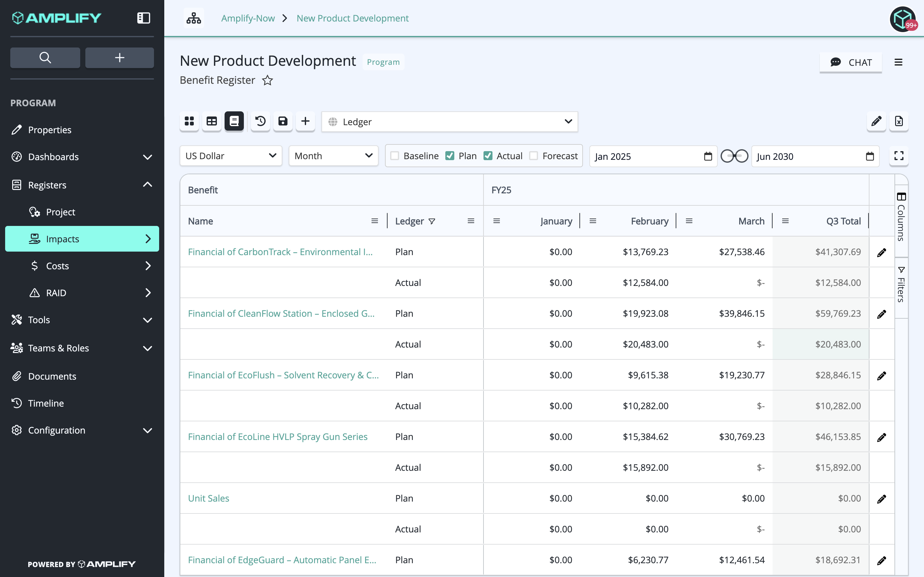This screenshot has height=577, width=924.
Task: Click the Jan 2025 start date field
Action: [653, 156]
